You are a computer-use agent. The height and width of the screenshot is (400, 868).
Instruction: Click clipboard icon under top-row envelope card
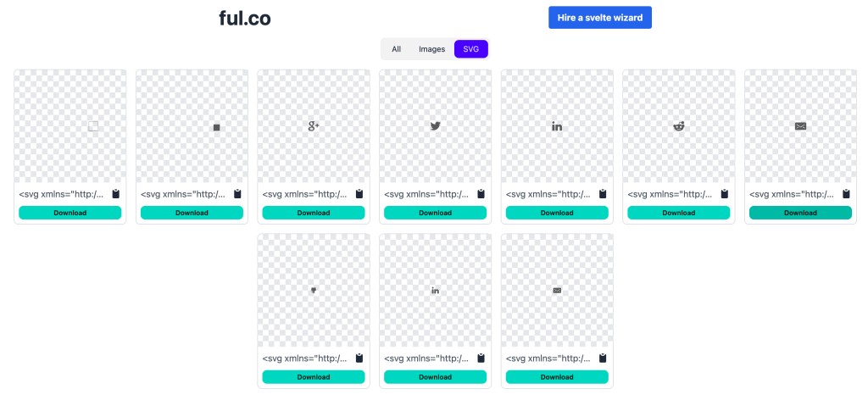(847, 194)
